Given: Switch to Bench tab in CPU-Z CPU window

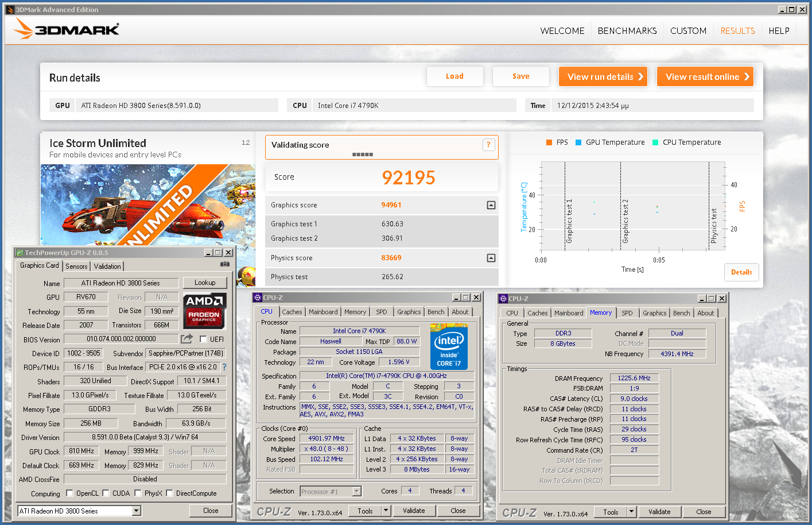Looking at the screenshot, I should point(436,312).
